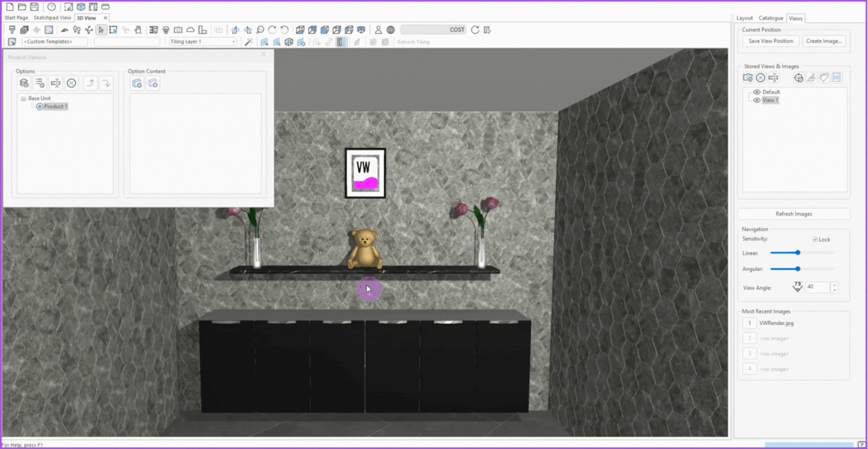Viewport: 868px width, 449px height.
Task: Open the Sketchpad View tab
Action: pos(52,18)
